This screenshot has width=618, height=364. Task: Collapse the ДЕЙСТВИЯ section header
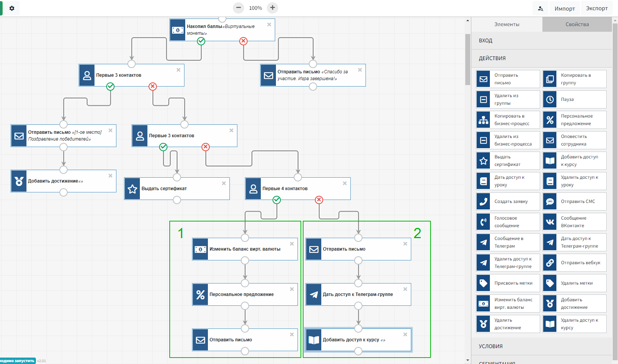click(492, 58)
